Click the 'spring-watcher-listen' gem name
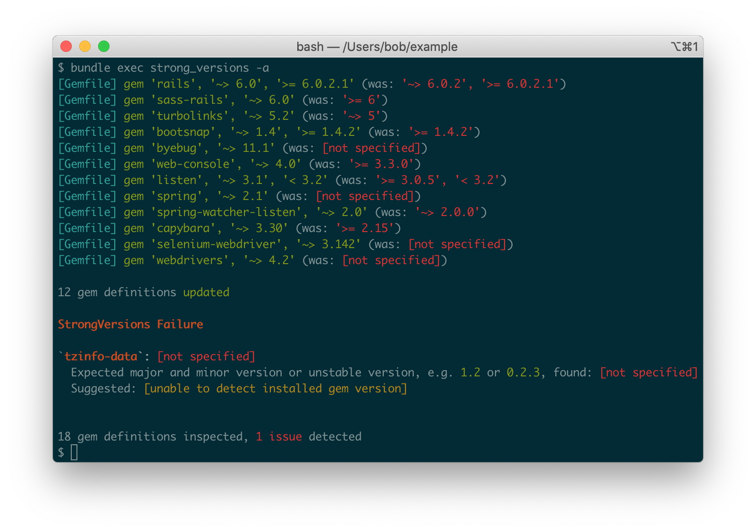756x532 pixels. [x=226, y=212]
